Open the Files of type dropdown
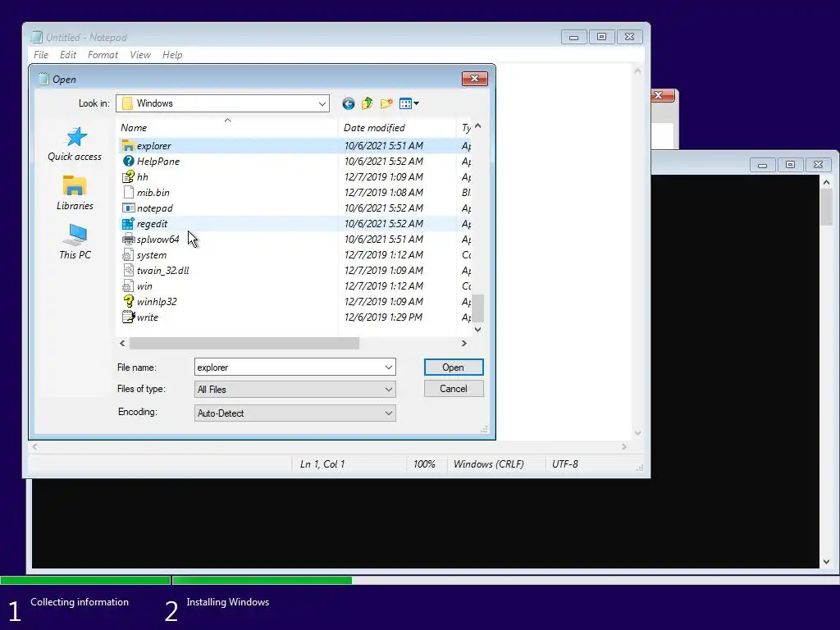Image resolution: width=840 pixels, height=630 pixels. point(388,390)
